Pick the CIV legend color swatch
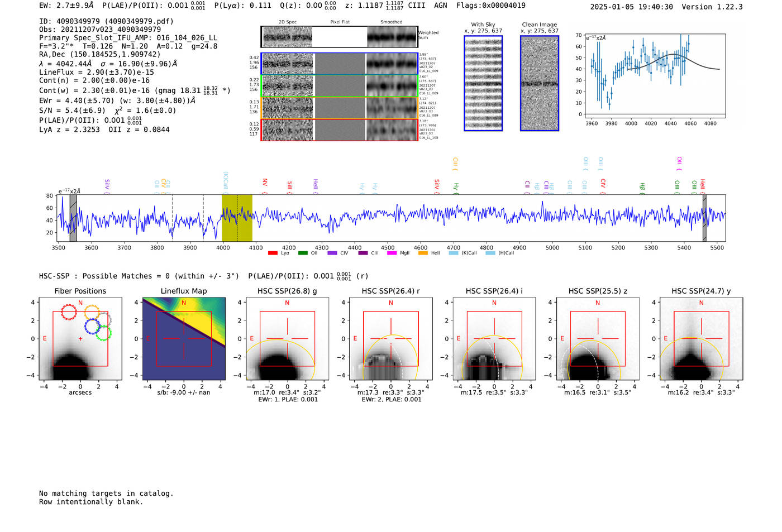 pyautogui.click(x=332, y=253)
